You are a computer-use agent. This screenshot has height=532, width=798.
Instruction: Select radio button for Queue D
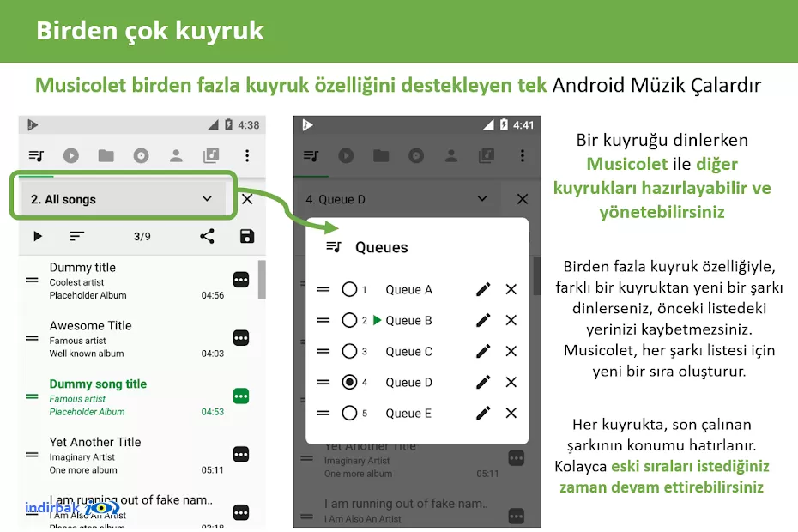click(x=349, y=382)
